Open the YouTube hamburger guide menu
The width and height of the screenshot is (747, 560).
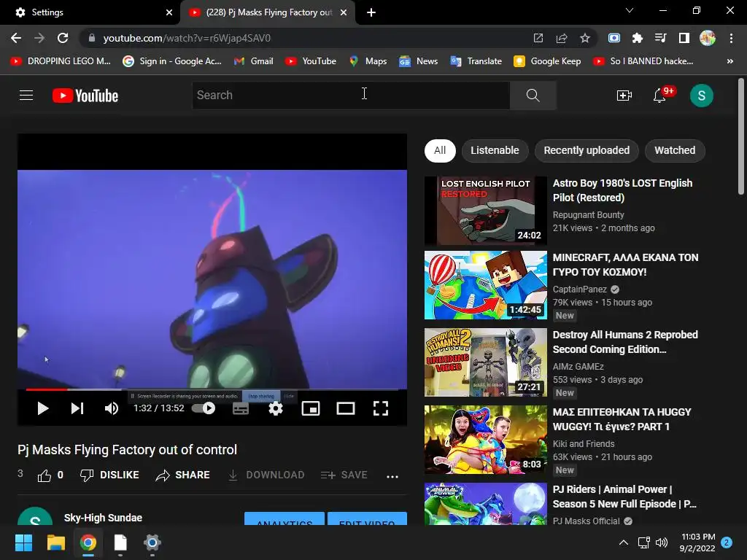pos(26,96)
